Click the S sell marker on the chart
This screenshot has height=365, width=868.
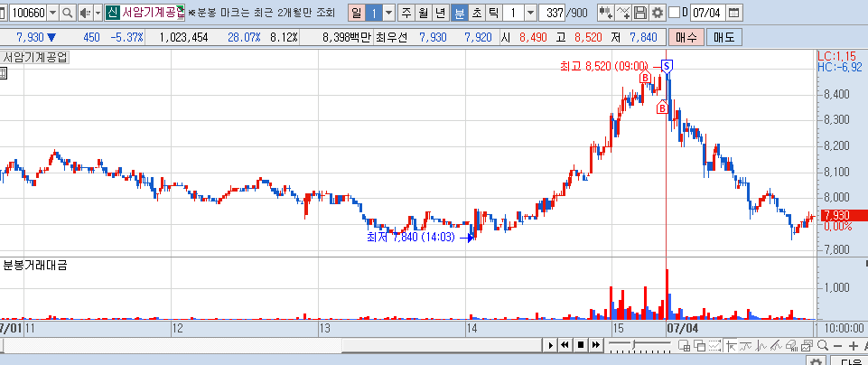pos(667,67)
